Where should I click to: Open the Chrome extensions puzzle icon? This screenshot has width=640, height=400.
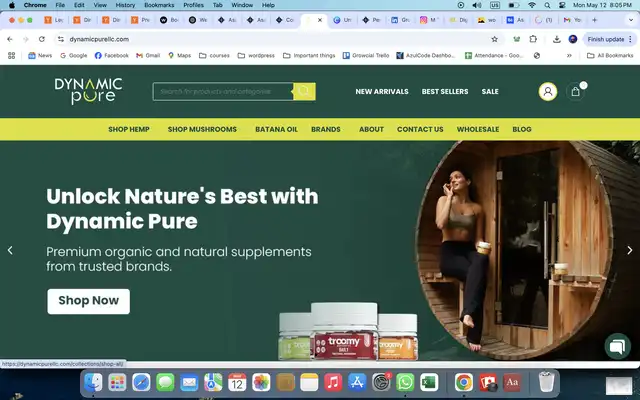tap(533, 39)
